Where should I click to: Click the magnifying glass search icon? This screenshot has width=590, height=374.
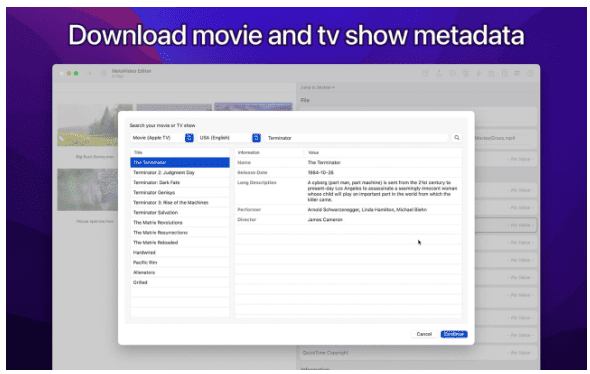tap(456, 138)
